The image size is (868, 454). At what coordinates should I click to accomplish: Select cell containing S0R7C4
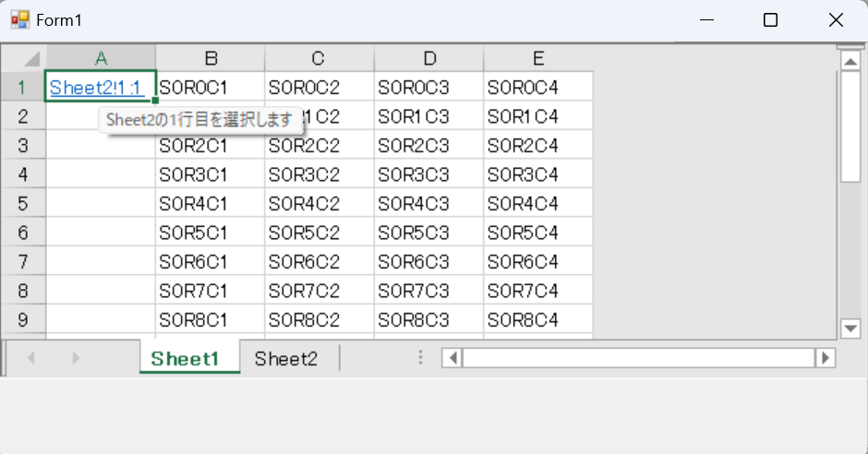click(x=538, y=291)
